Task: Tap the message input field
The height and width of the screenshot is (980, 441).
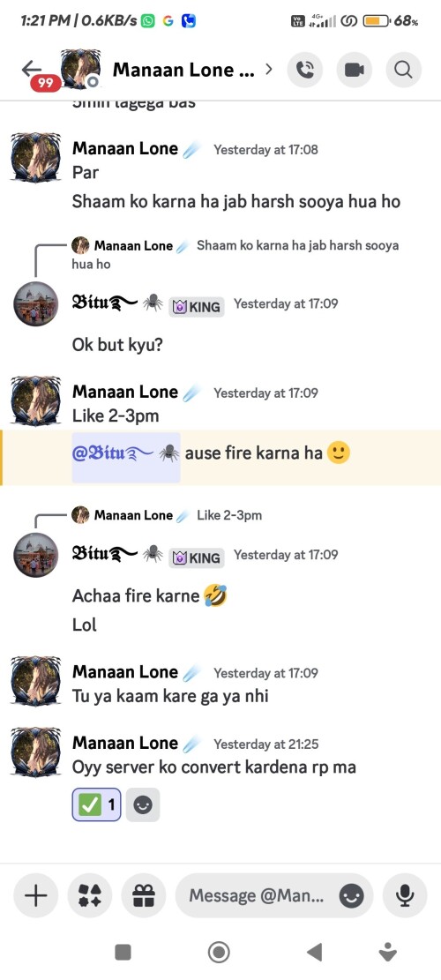Action: [256, 895]
